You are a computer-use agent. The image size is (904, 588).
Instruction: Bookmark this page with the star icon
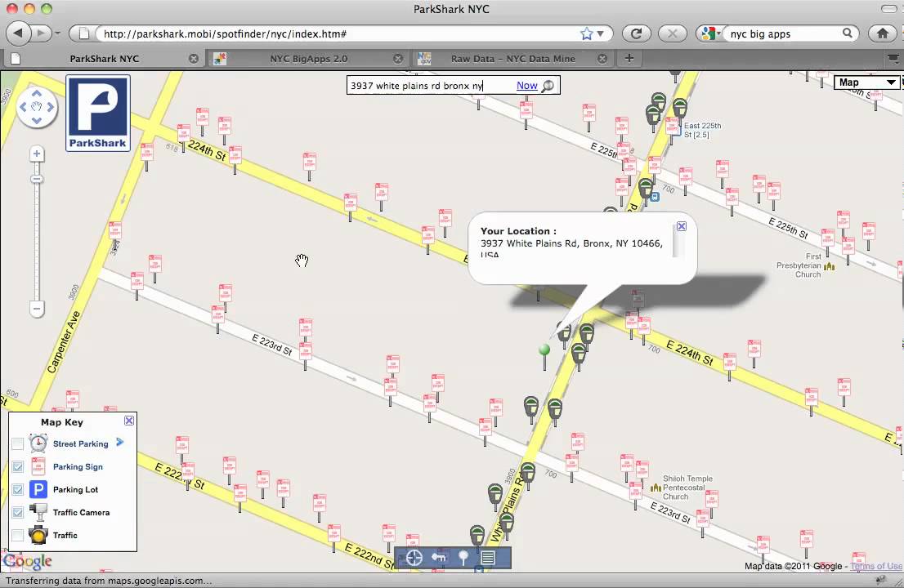pos(586,33)
